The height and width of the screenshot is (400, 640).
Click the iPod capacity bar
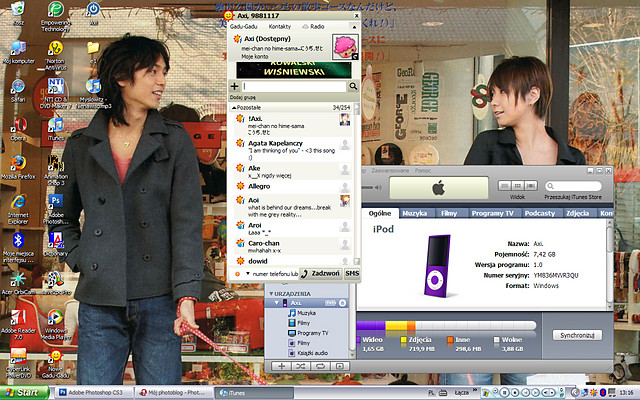[446, 325]
